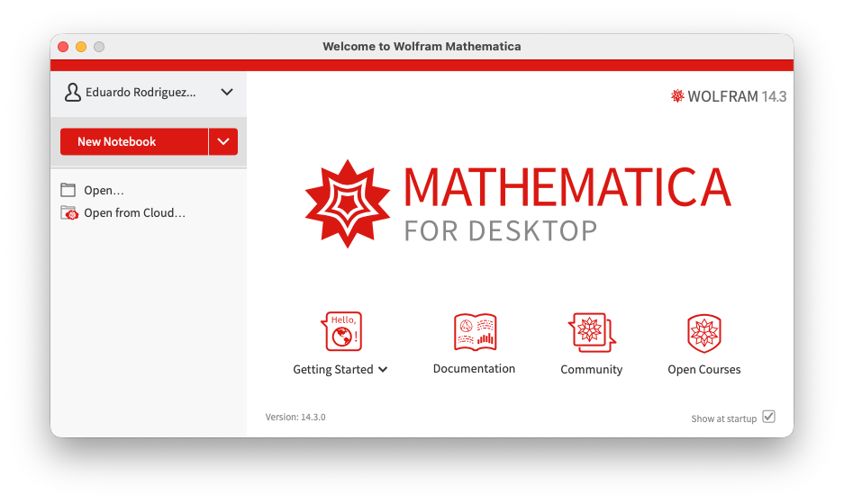Image resolution: width=844 pixels, height=504 pixels.
Task: Open the Open Courses shield icon
Action: point(703,333)
